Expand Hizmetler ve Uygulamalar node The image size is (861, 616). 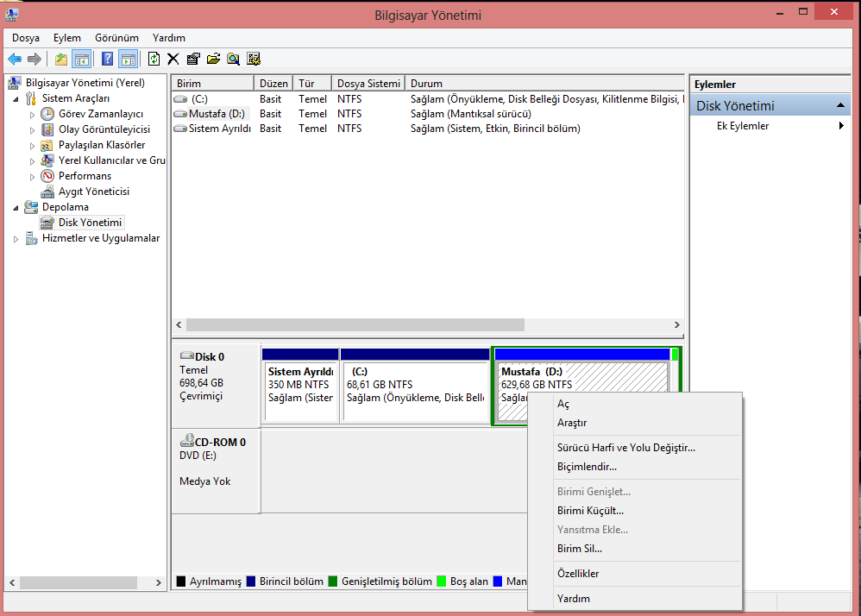(16, 239)
